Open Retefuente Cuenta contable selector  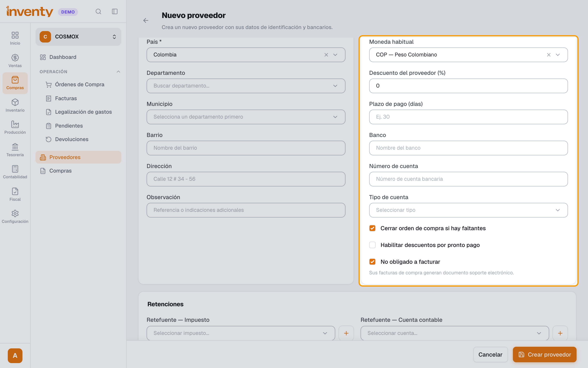(x=455, y=333)
